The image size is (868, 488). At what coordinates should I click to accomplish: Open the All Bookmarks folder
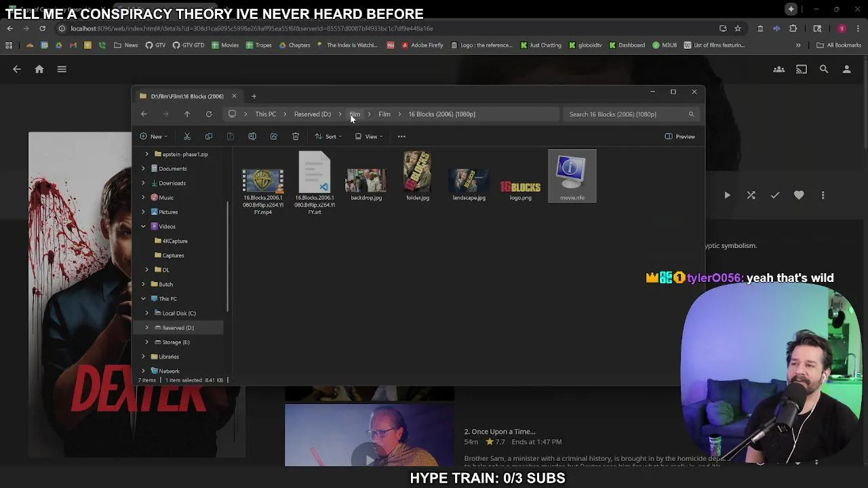(839, 45)
